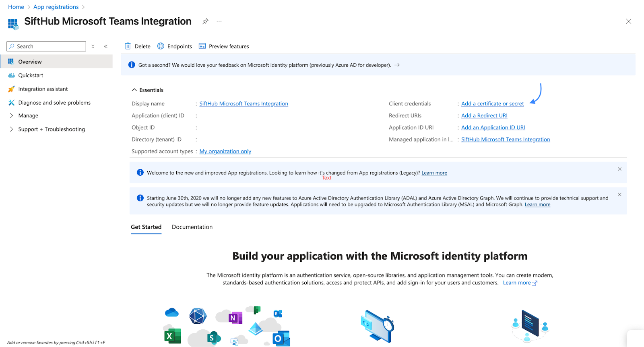Click Add a Redirect URI link
The height and width of the screenshot is (347, 644).
tap(484, 116)
